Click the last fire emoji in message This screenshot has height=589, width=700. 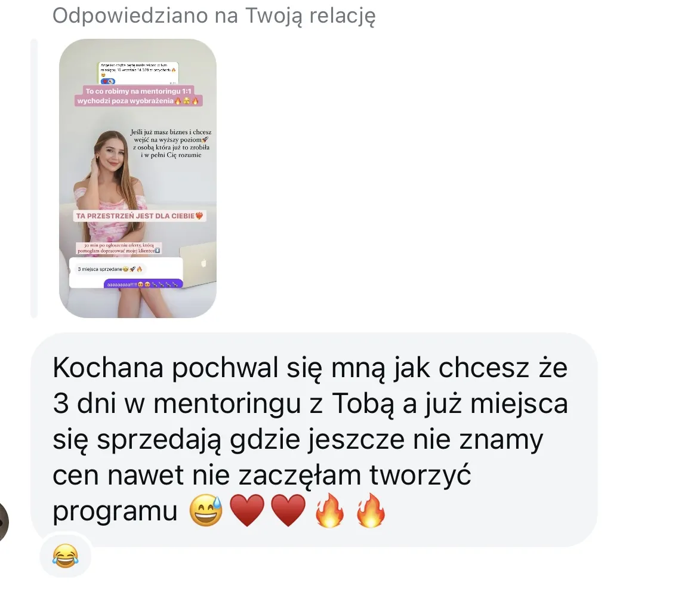point(371,510)
